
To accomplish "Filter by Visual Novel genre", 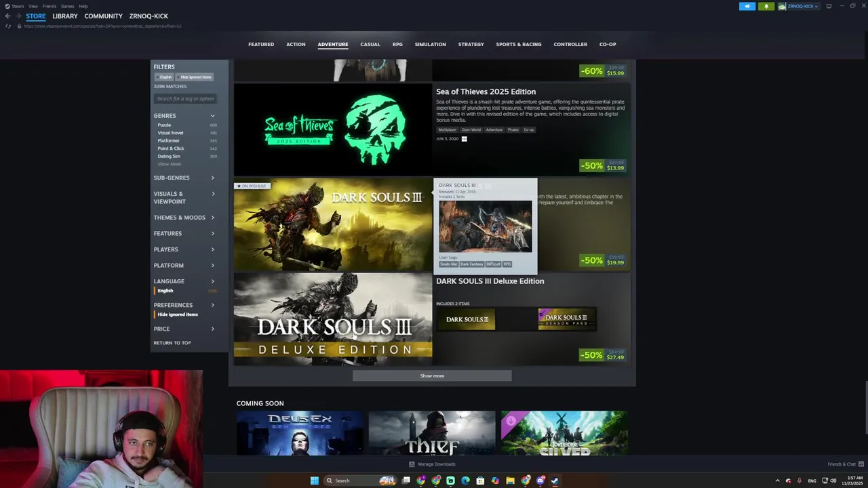I will [x=170, y=133].
